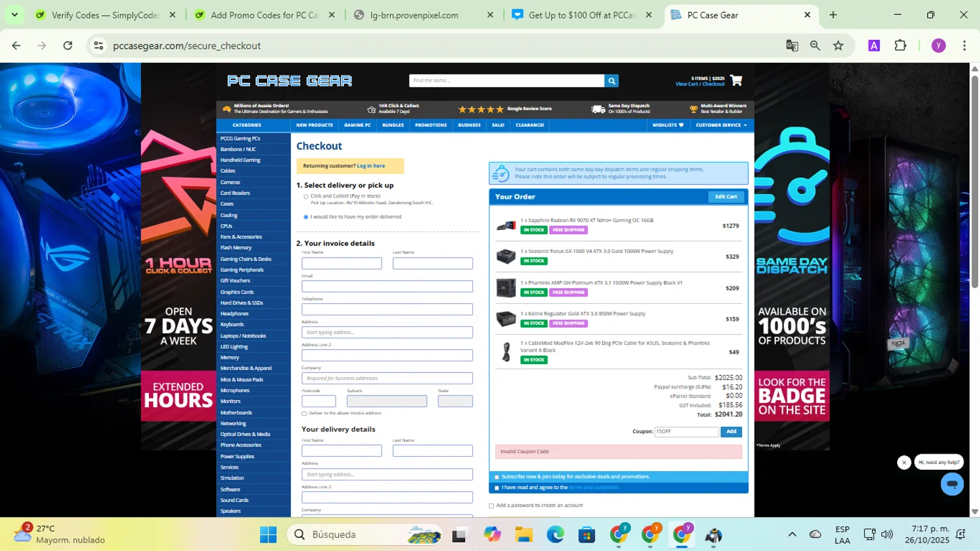Open the Wishlists menu

668,125
